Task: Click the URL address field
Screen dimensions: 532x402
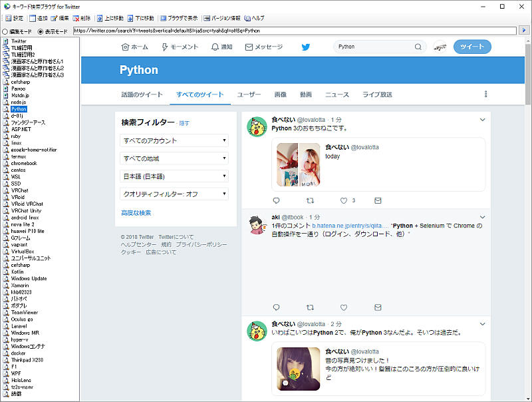Action: pyautogui.click(x=293, y=31)
